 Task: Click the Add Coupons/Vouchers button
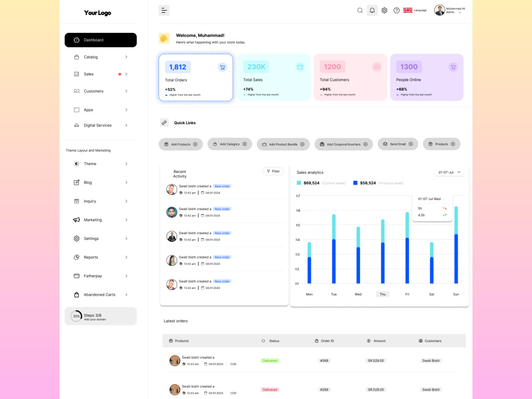[x=344, y=144]
